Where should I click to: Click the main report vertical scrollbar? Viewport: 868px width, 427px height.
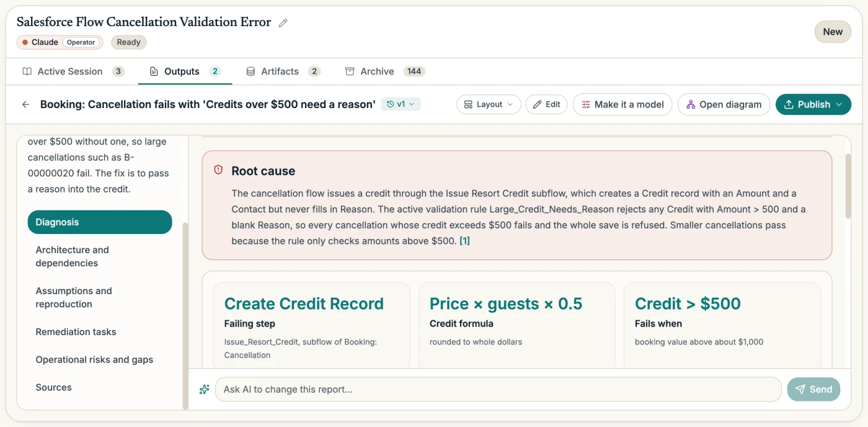(x=848, y=186)
